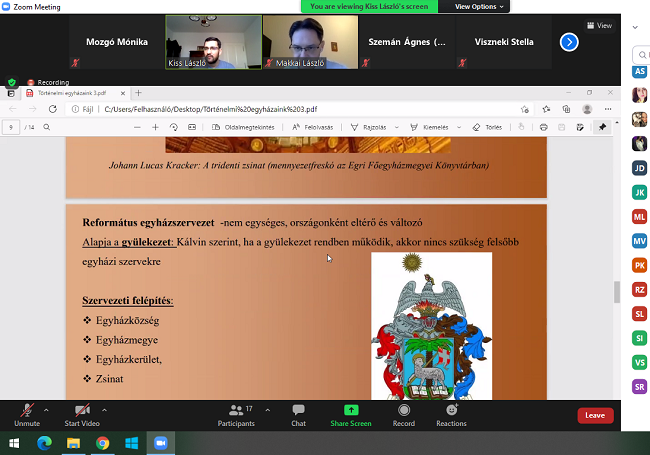Click the green Share Screen icon

point(350,411)
